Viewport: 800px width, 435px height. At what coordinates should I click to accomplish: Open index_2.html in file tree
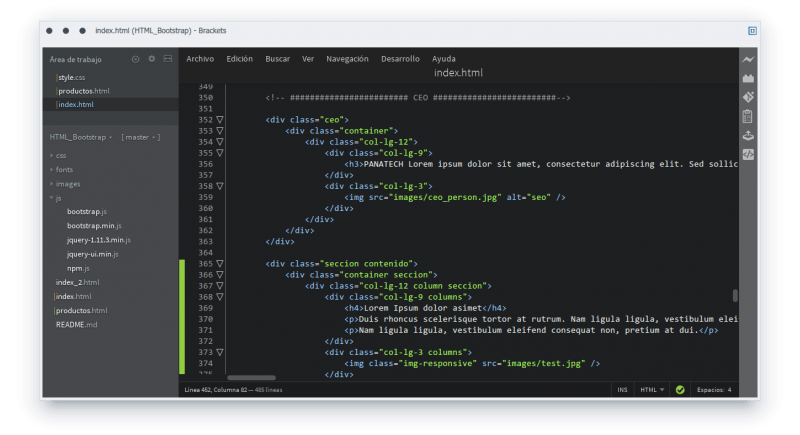point(78,283)
